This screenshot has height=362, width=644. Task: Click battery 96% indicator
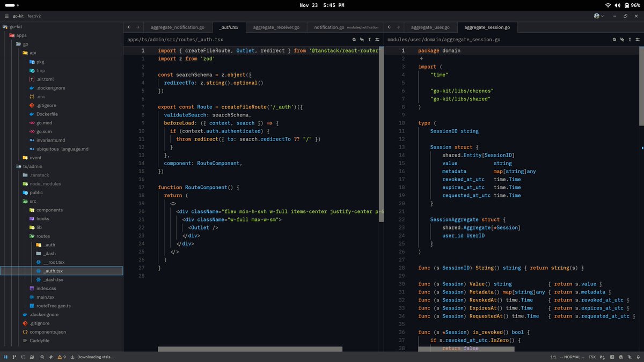click(632, 5)
